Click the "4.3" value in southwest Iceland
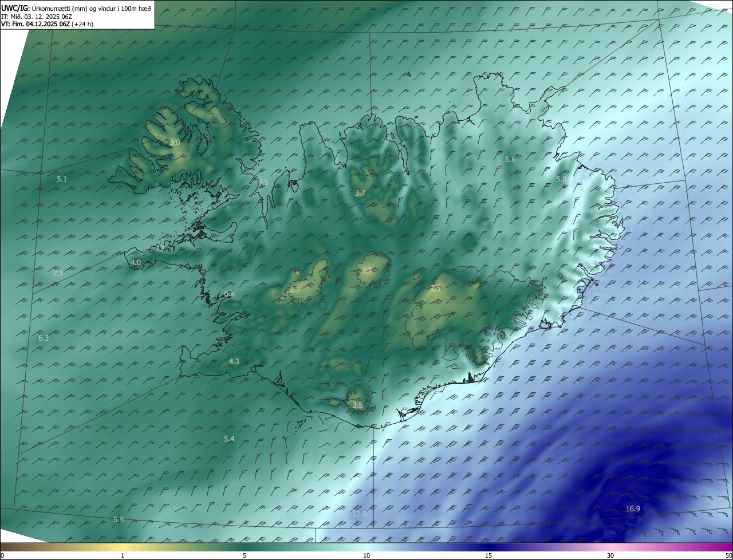The width and height of the screenshot is (733, 560). coord(234,362)
